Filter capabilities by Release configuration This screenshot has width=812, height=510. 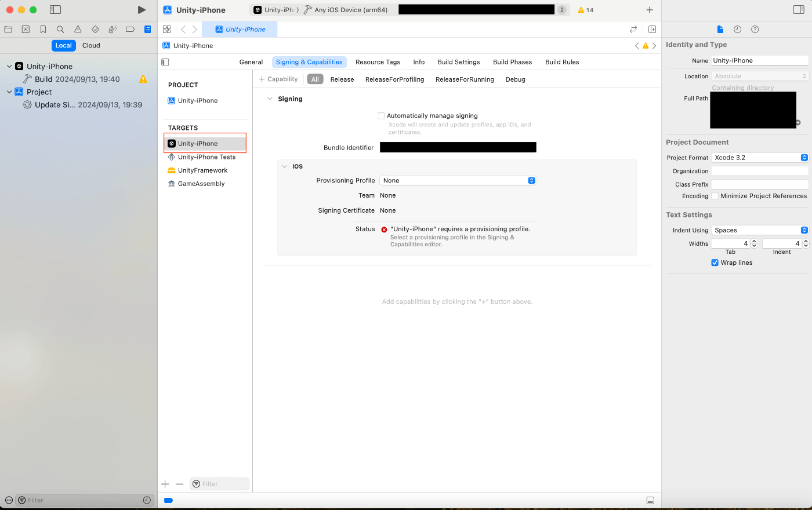[x=342, y=79]
